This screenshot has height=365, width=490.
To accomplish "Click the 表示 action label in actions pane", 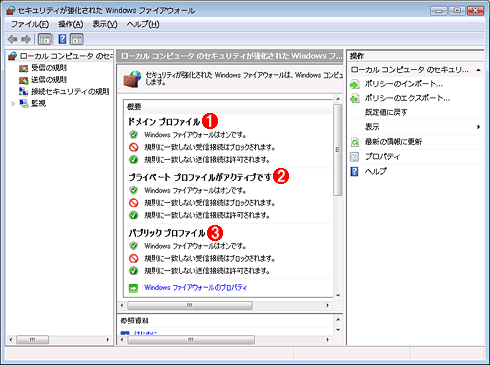I will point(372,127).
